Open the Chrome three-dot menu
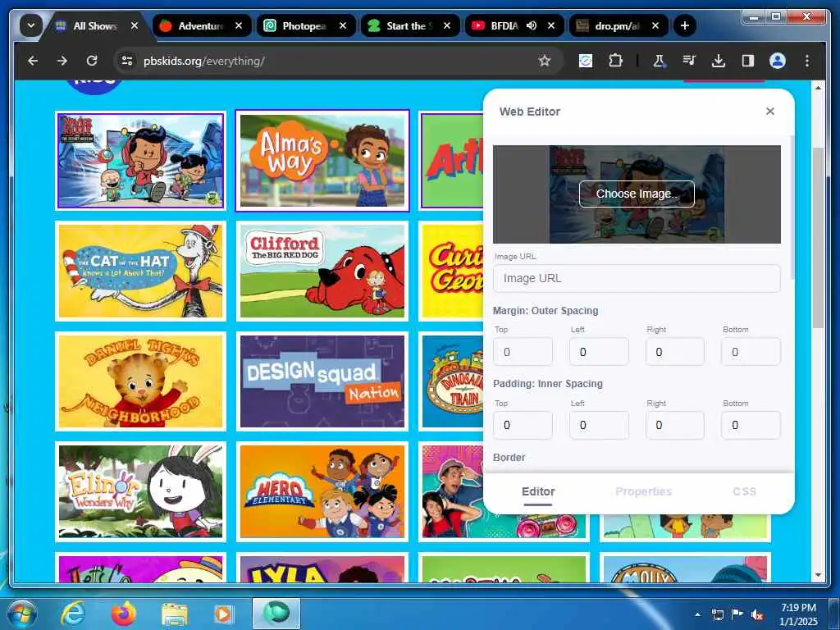840x630 pixels. (x=807, y=61)
